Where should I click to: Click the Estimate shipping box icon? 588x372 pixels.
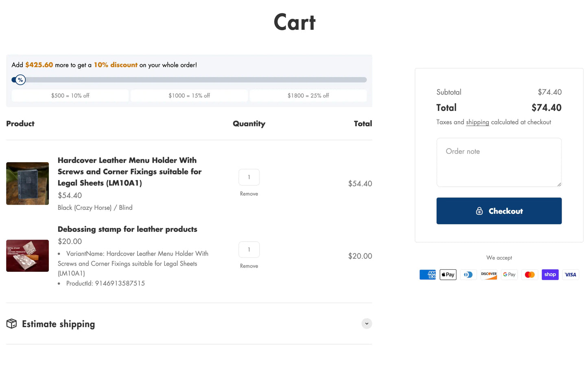pyautogui.click(x=12, y=324)
